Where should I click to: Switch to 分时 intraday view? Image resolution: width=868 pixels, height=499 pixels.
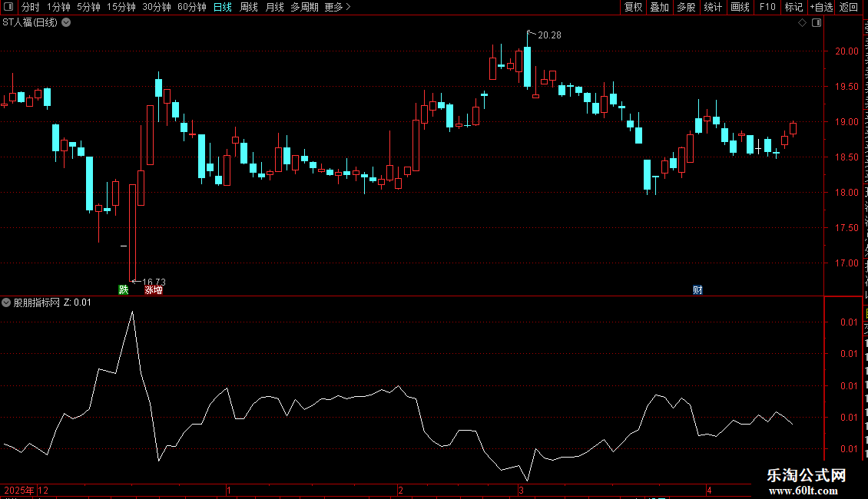(31, 7)
